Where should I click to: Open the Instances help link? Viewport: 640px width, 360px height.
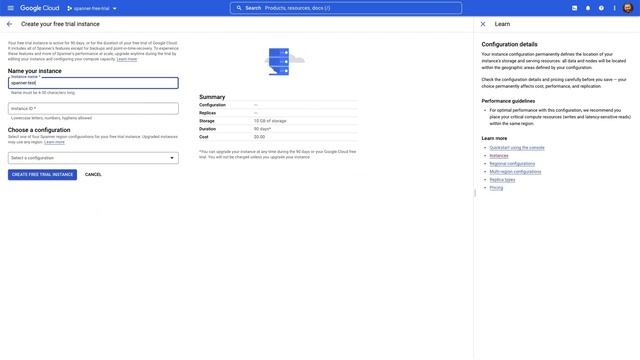pos(499,156)
